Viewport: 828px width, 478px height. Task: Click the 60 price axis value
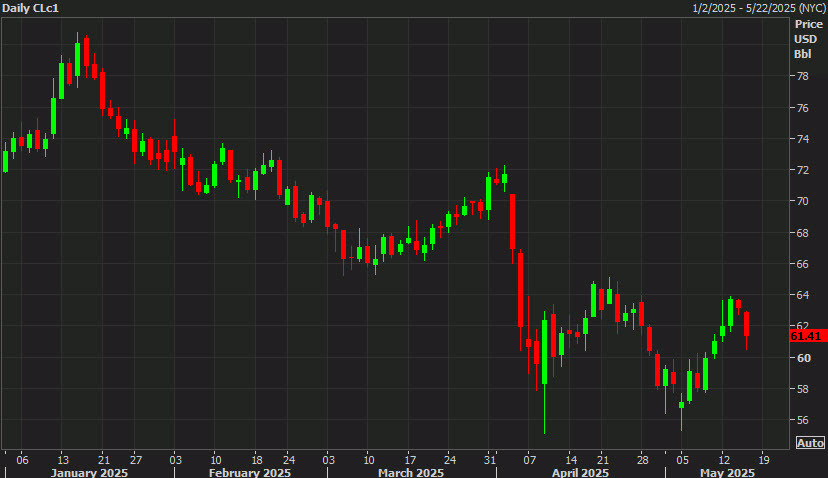pos(803,358)
